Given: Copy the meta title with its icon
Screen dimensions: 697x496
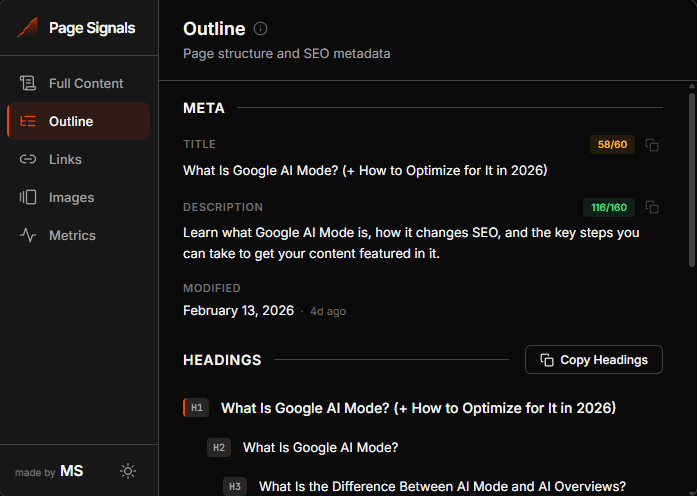Looking at the screenshot, I should 652,145.
